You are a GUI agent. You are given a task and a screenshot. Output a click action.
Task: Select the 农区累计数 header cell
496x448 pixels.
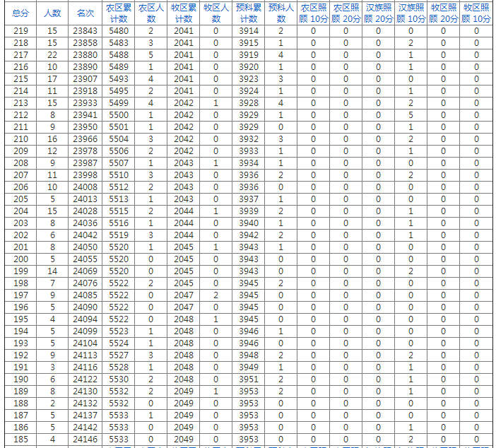click(119, 13)
